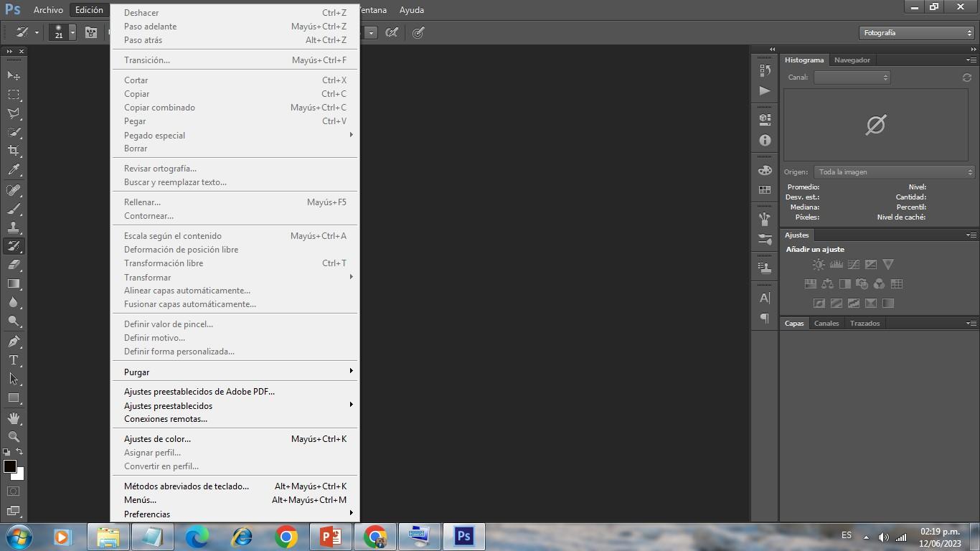The height and width of the screenshot is (551, 980).
Task: Select the Rectangular Marquee tool
Action: [x=14, y=95]
